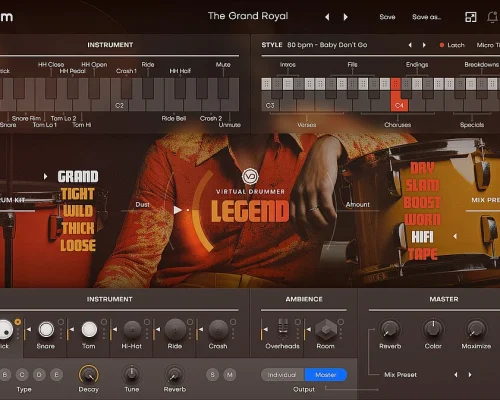This screenshot has width=500, height=400.
Task: Adjust the master Color knob
Action: (433, 329)
